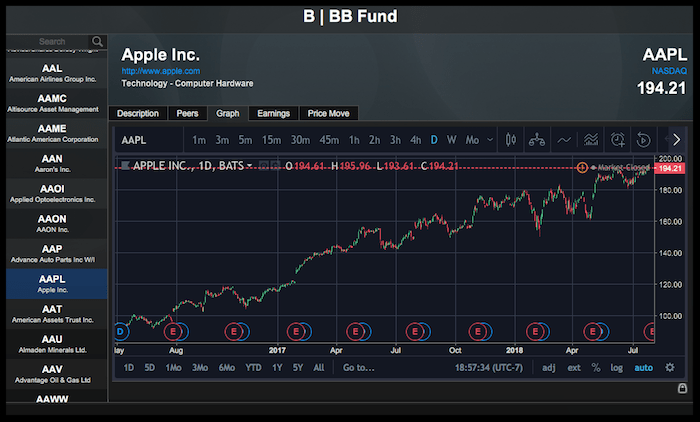This screenshot has width=700, height=422.
Task: Set range to 5D
Action: tap(150, 368)
